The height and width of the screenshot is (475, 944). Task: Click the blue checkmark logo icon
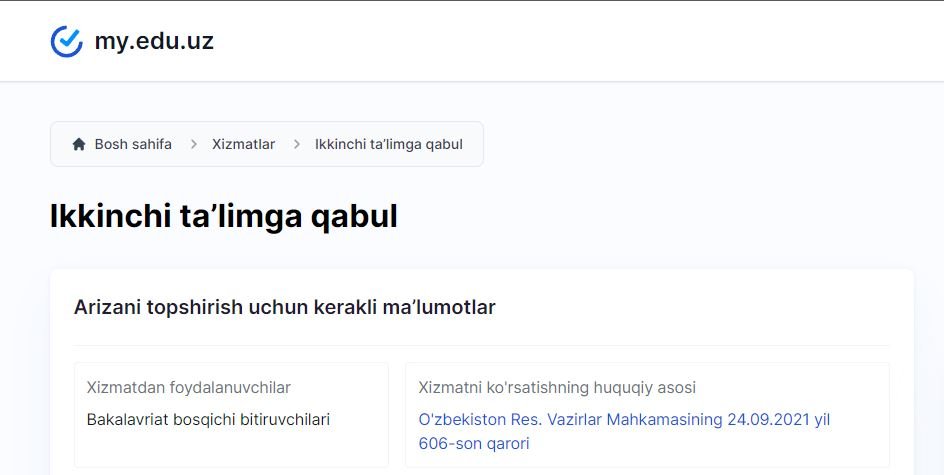click(66, 42)
